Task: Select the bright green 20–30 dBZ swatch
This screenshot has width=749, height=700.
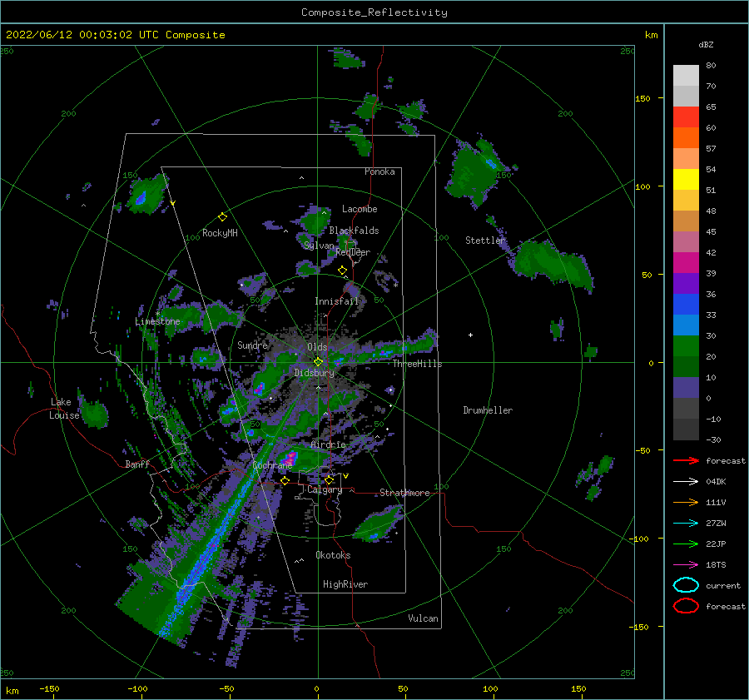Action: point(686,345)
